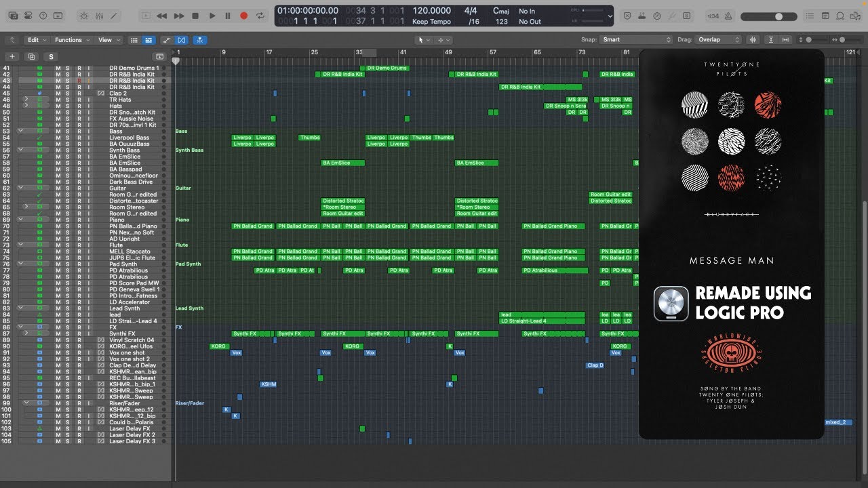Toggle the Replace mode X icon
The image size is (868, 488).
pos(627,16)
